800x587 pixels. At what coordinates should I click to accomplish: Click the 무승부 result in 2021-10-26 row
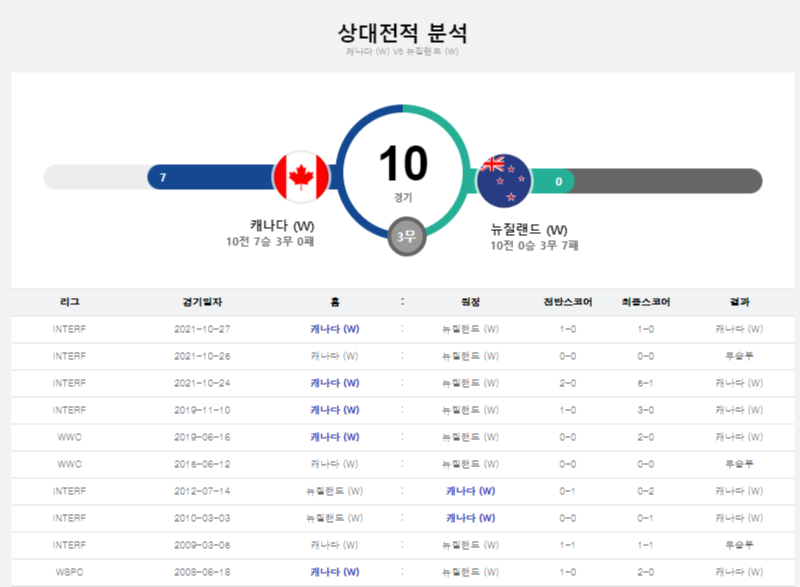pos(739,356)
